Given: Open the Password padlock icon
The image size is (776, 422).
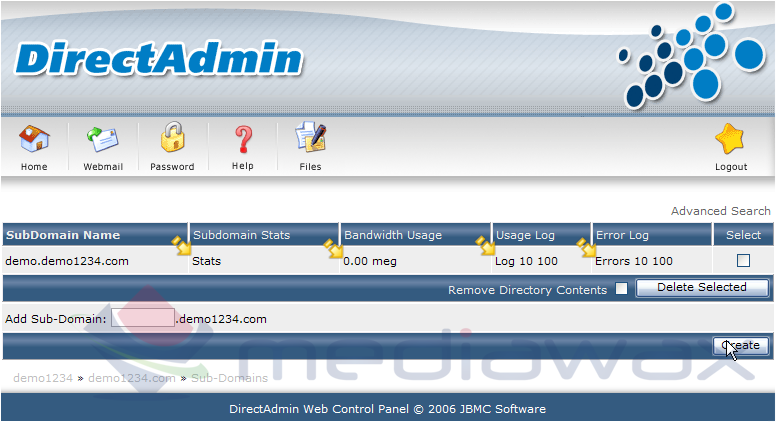Looking at the screenshot, I should (172, 137).
